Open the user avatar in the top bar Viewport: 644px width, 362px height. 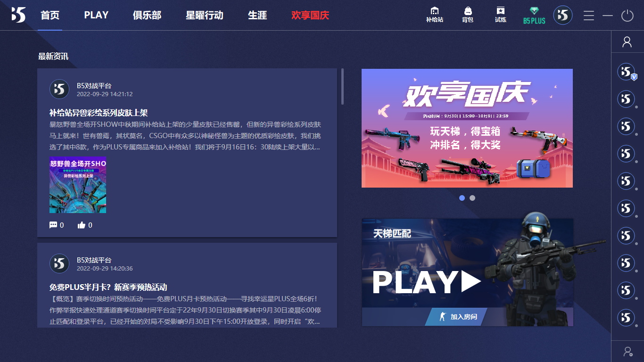[x=562, y=15]
